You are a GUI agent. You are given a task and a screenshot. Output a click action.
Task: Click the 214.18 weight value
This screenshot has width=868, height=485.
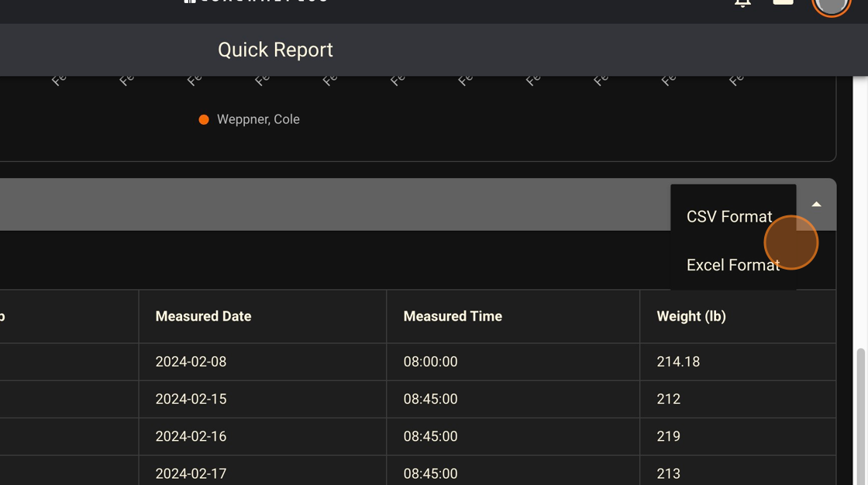coord(678,362)
